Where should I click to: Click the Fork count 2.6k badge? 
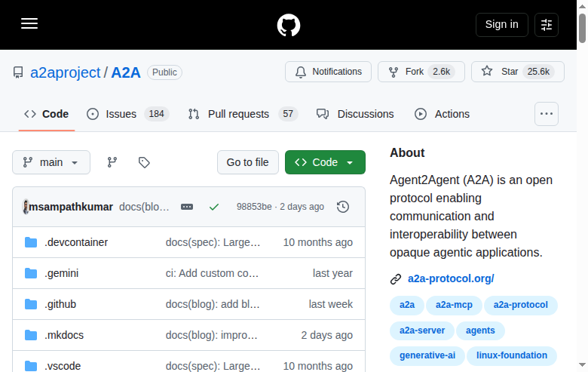point(441,72)
